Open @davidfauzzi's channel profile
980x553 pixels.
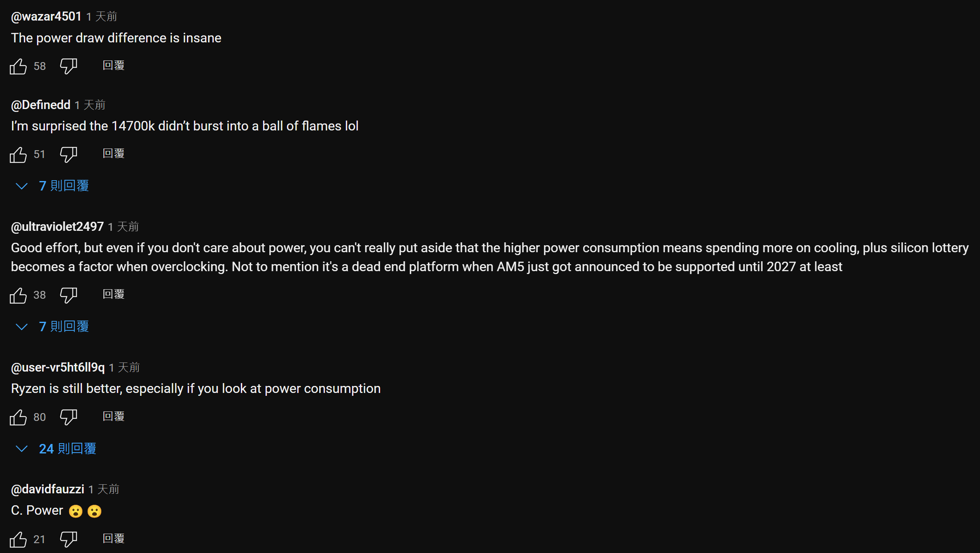[47, 489]
